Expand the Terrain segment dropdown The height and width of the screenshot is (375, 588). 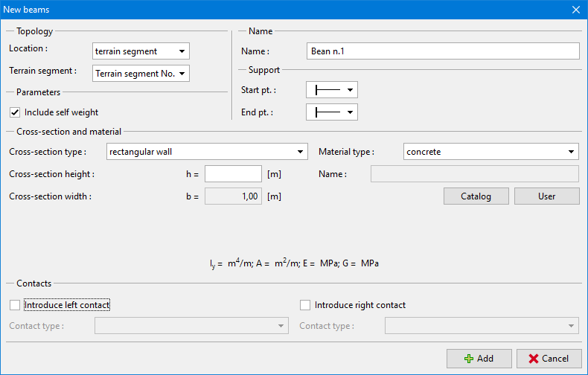pyautogui.click(x=141, y=73)
